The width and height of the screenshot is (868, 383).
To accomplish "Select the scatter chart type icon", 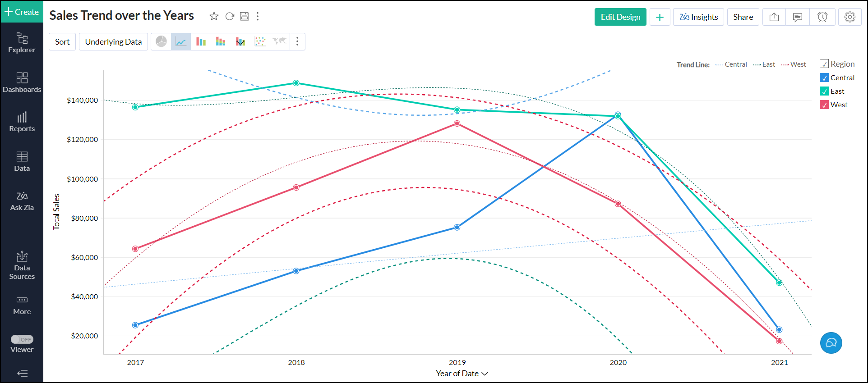I will pyautogui.click(x=260, y=42).
